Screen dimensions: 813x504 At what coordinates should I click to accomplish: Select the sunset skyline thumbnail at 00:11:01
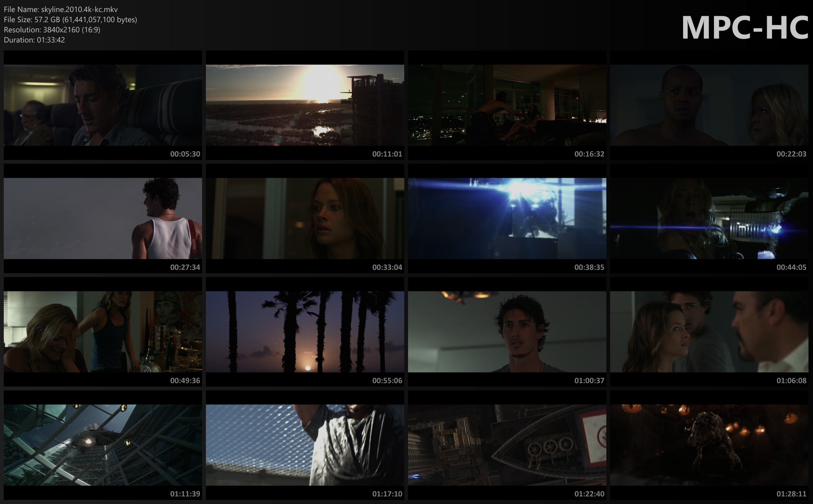(305, 105)
